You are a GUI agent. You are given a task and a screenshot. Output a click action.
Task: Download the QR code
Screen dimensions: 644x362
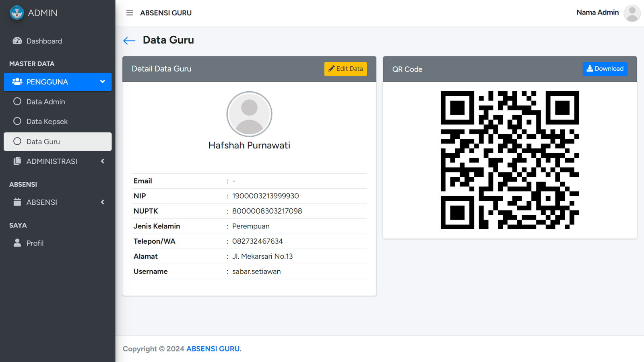point(605,69)
